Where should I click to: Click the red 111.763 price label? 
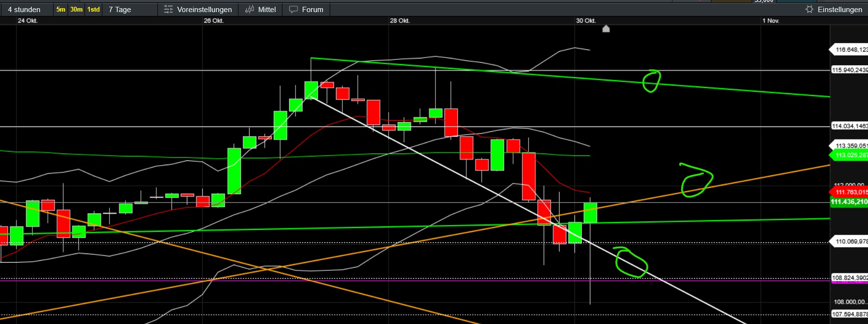click(850, 192)
